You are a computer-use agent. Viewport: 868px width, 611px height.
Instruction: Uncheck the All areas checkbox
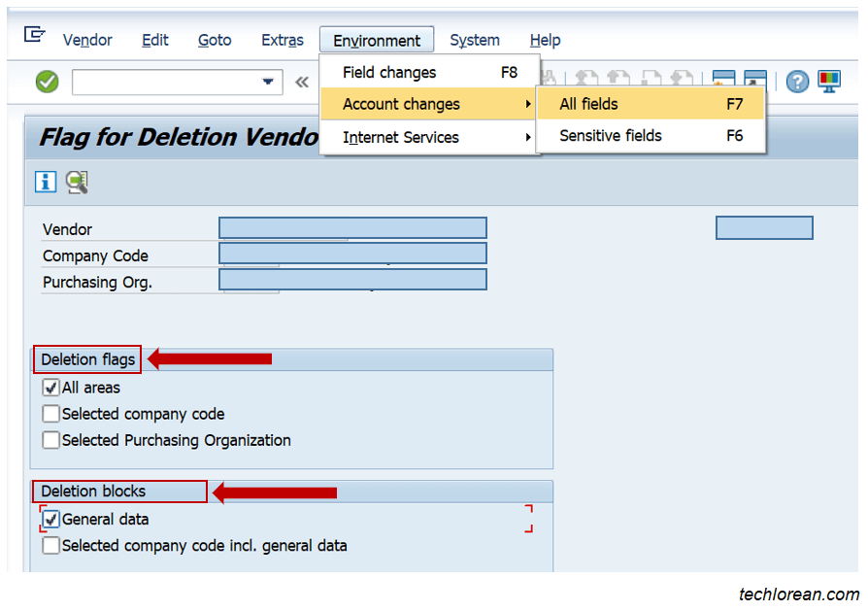click(x=50, y=388)
